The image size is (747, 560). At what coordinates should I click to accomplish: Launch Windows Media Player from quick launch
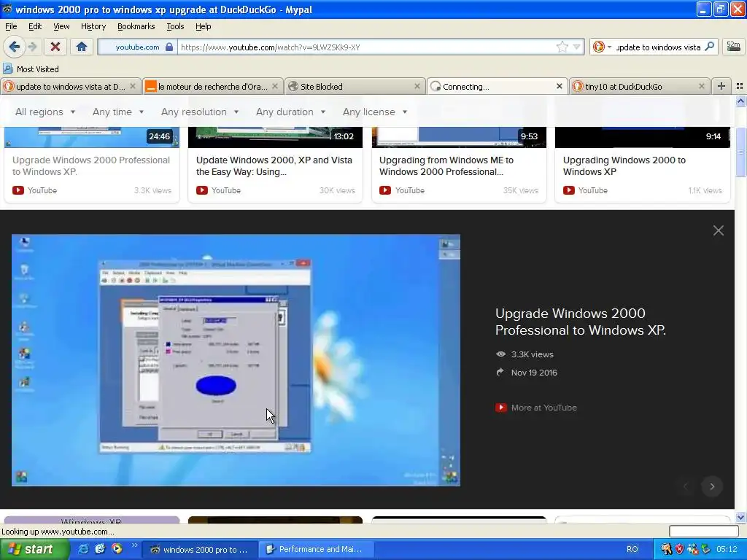[x=117, y=549]
